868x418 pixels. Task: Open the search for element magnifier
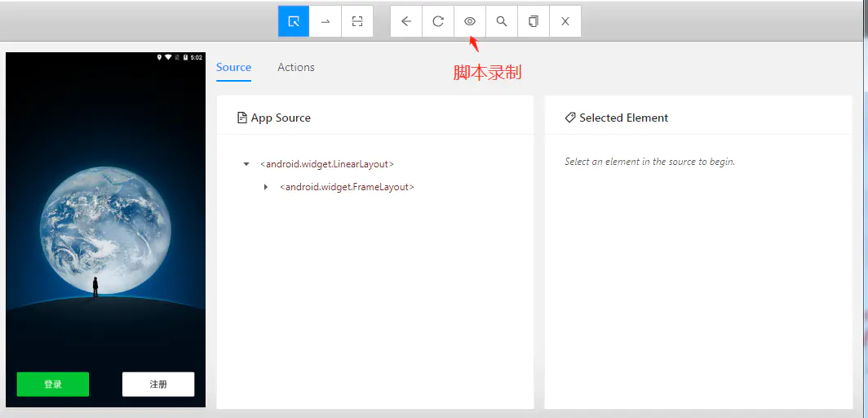click(x=502, y=21)
